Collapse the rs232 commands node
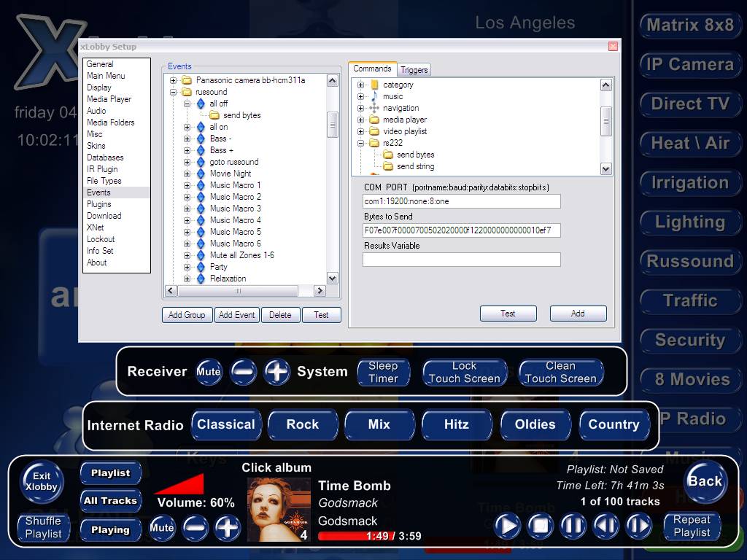The image size is (747, 560). tap(360, 143)
